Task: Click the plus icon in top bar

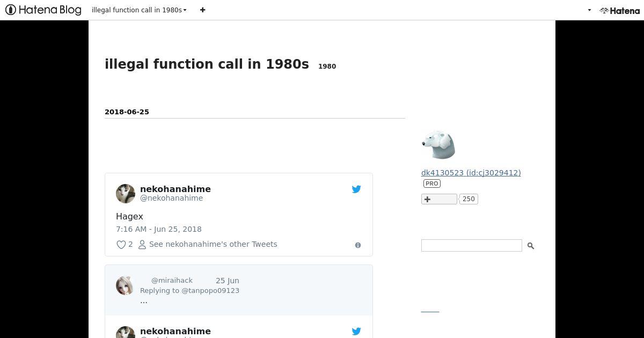Action: coord(202,10)
